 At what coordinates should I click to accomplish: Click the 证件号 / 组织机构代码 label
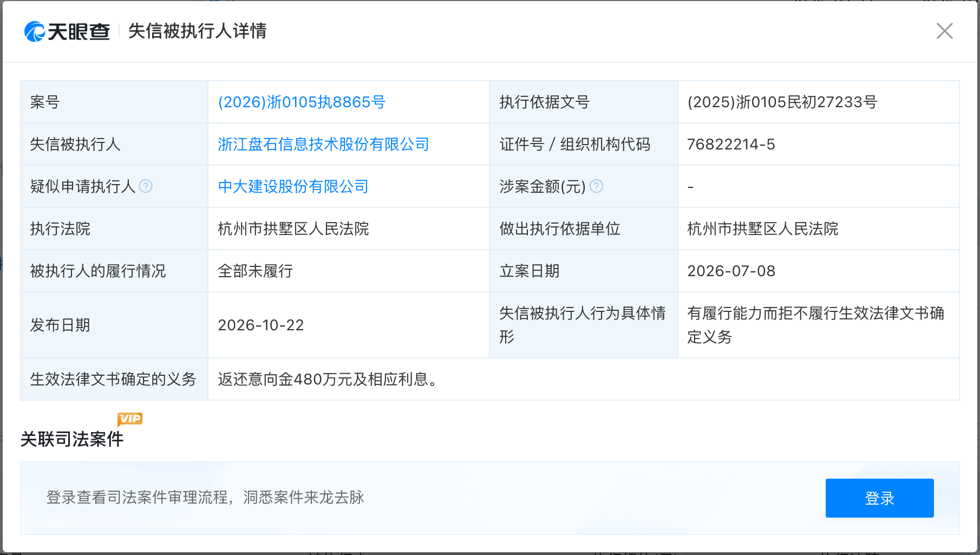tap(575, 145)
